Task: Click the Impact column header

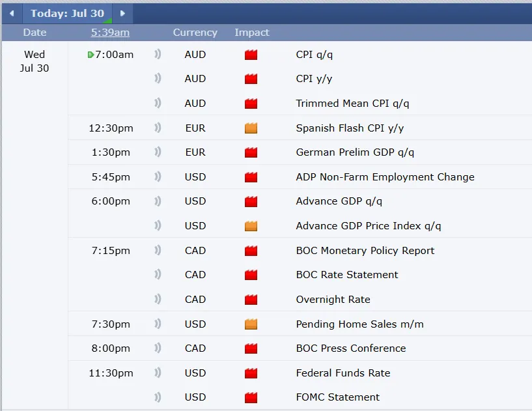Action: coord(251,33)
